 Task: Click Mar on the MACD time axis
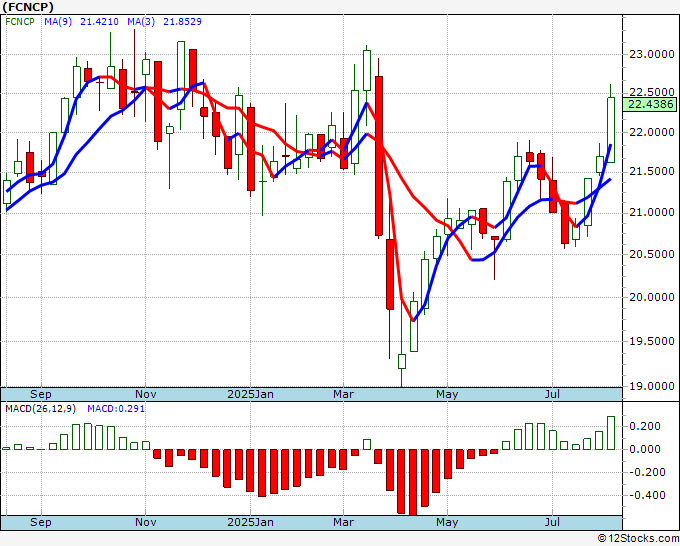pyautogui.click(x=343, y=522)
